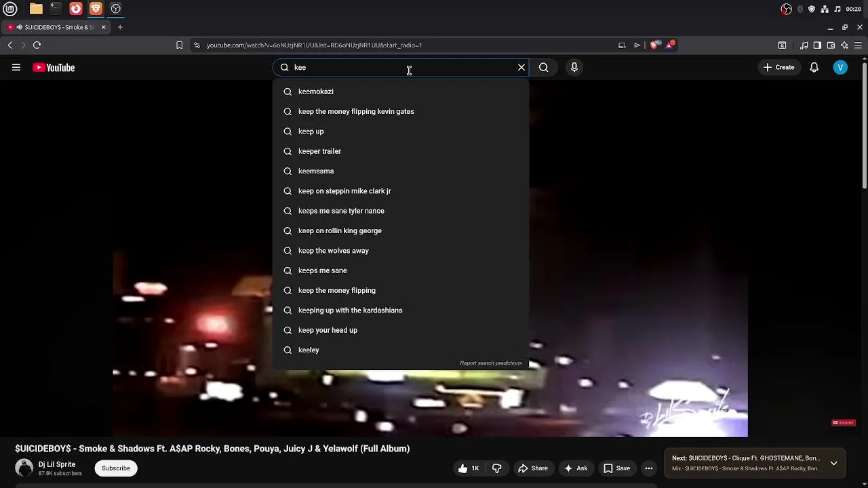Like the video with thumbs up

tap(469, 468)
